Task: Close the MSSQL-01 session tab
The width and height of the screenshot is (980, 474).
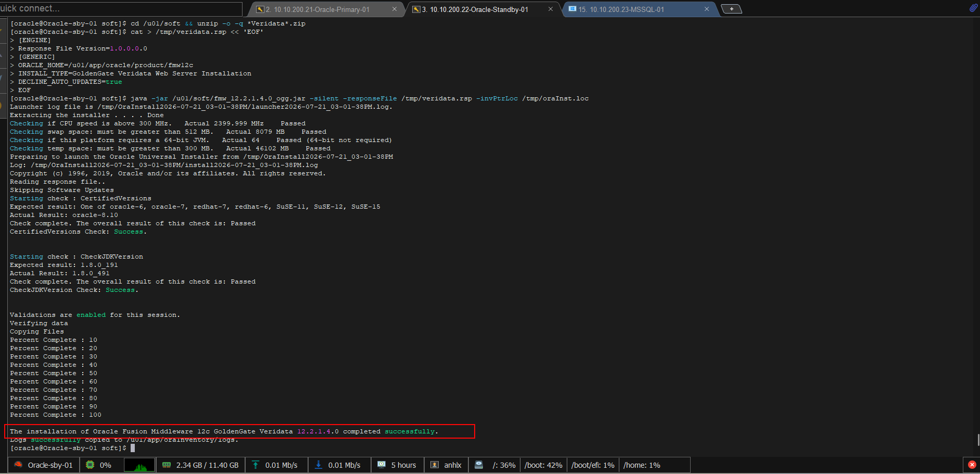Action: tap(706, 9)
